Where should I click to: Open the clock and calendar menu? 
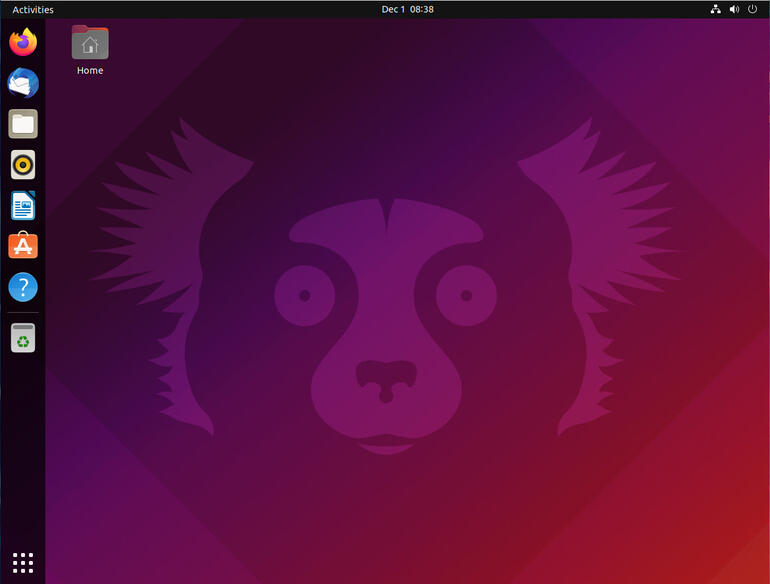point(408,9)
